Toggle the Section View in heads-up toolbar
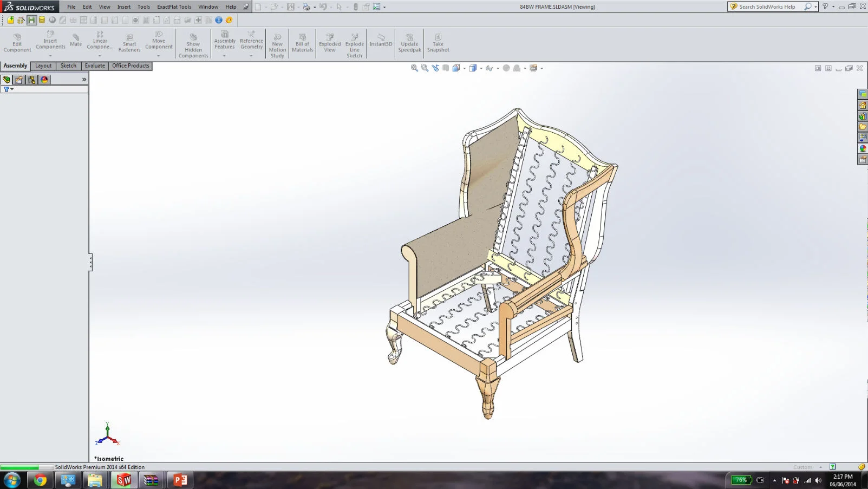Image resolution: width=868 pixels, height=489 pixels. point(446,68)
